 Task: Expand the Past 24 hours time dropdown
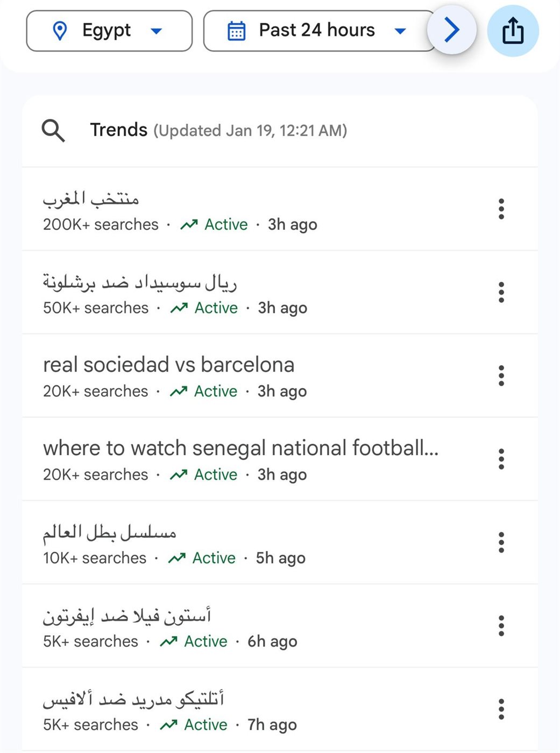click(399, 31)
